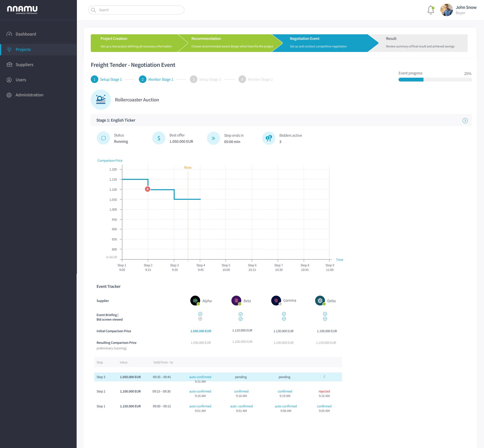Click the Event progress bar
484x448 pixels.
tap(435, 80)
